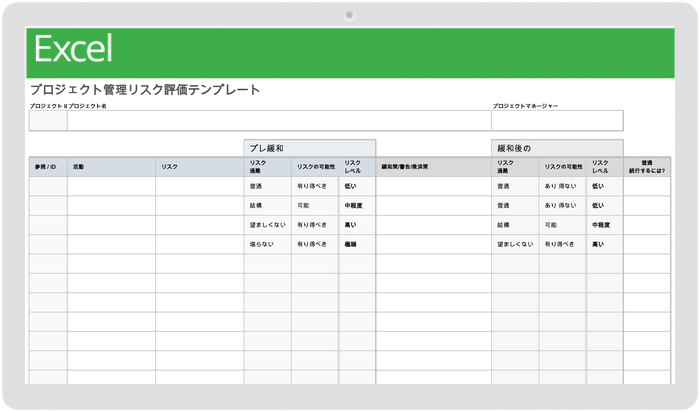700x412 pixels.
Task: Select 高い in third row under プレ緩和
Action: click(x=357, y=225)
